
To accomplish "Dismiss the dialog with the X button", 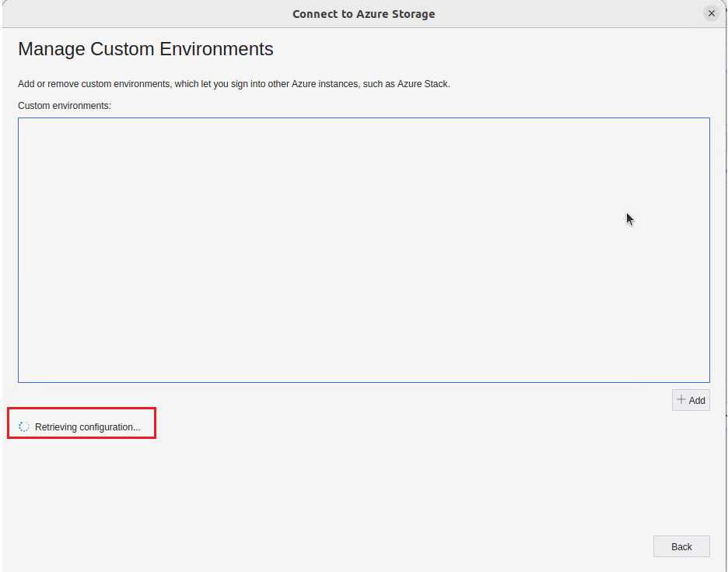I will pos(711,12).
